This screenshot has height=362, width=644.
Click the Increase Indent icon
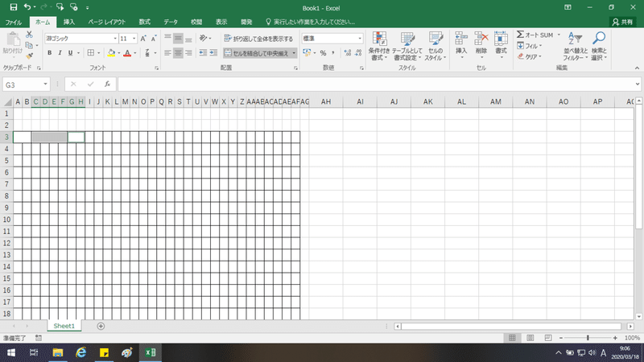pyautogui.click(x=213, y=53)
